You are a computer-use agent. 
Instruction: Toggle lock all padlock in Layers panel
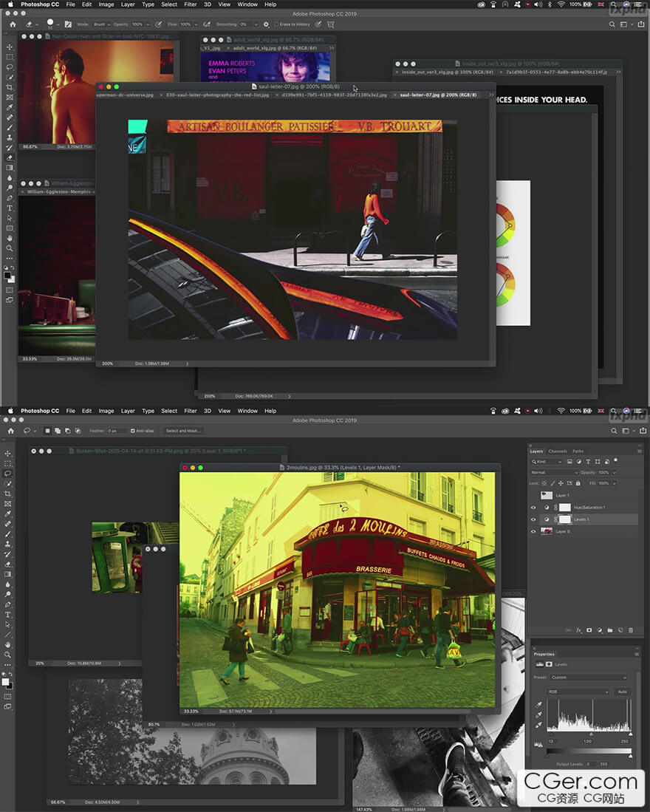578,483
